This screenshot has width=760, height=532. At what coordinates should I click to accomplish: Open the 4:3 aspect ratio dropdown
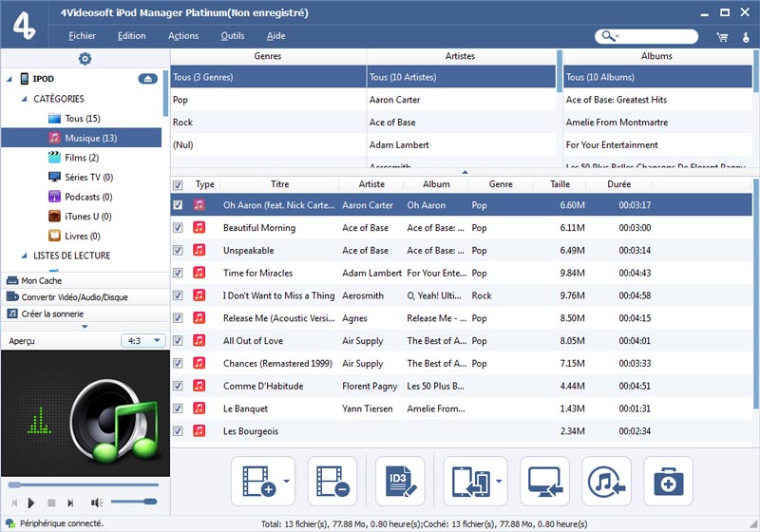pos(143,340)
